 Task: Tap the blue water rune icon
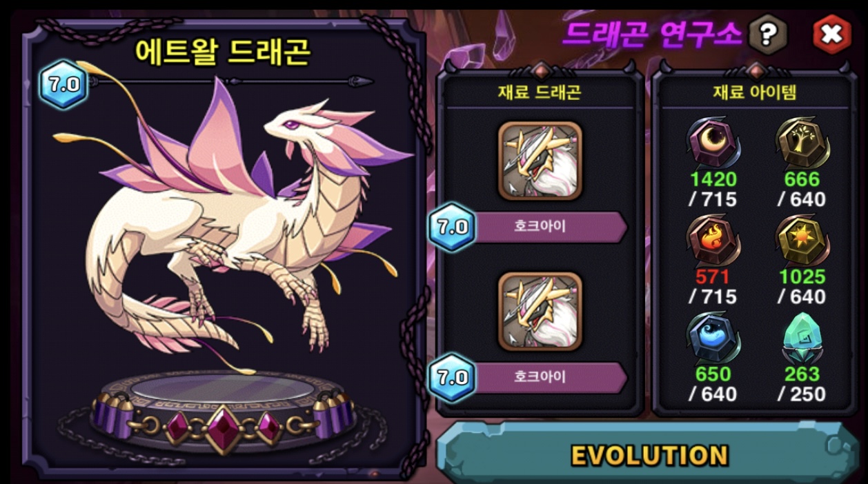point(713,338)
